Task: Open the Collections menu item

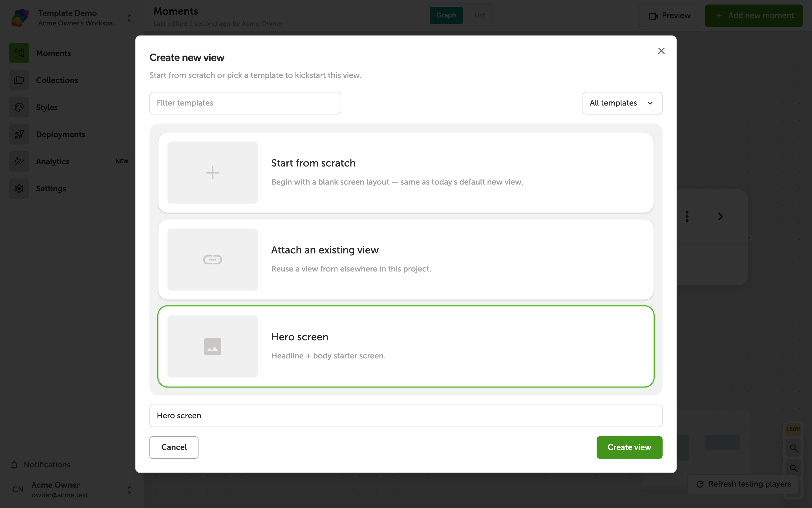Action: pos(57,80)
